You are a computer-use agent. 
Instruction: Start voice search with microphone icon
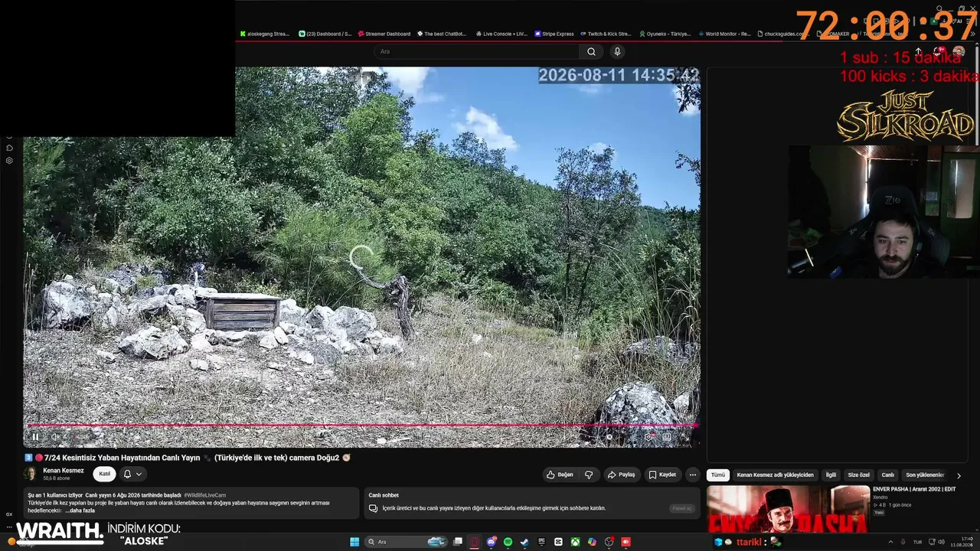click(x=617, y=51)
